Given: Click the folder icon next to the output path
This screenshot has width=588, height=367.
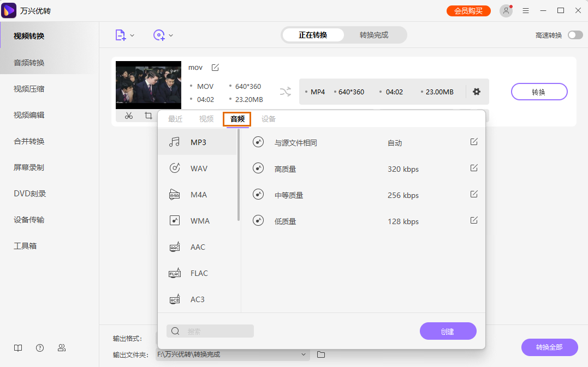Looking at the screenshot, I should point(320,354).
